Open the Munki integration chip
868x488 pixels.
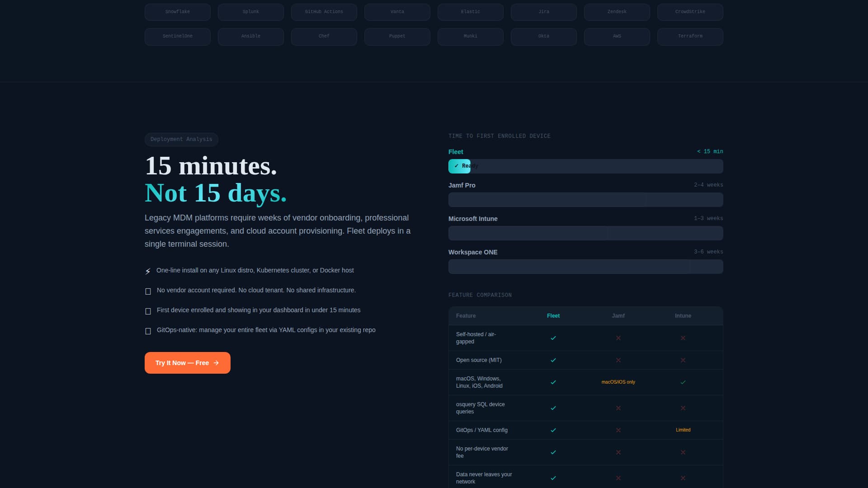(471, 37)
